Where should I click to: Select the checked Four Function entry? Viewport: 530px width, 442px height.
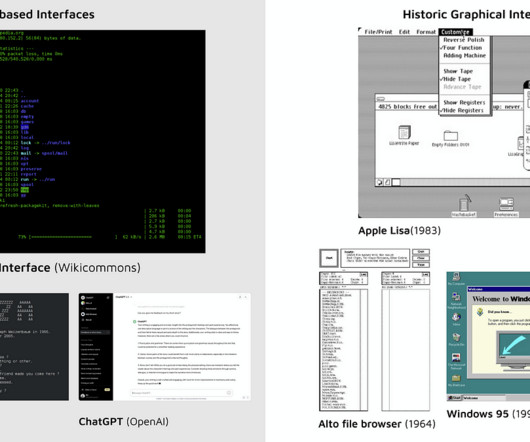point(461,48)
